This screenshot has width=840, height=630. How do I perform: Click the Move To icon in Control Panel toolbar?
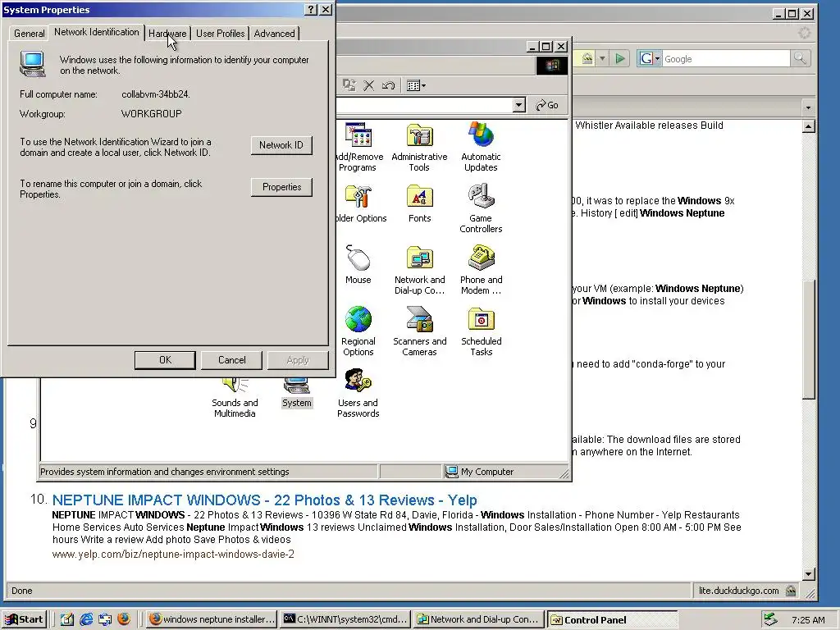[349, 85]
